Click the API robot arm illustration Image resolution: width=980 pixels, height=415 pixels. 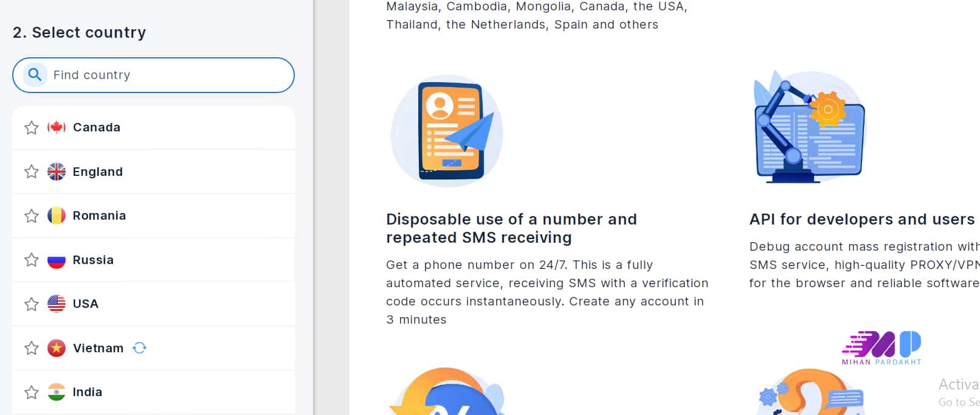pos(809,127)
